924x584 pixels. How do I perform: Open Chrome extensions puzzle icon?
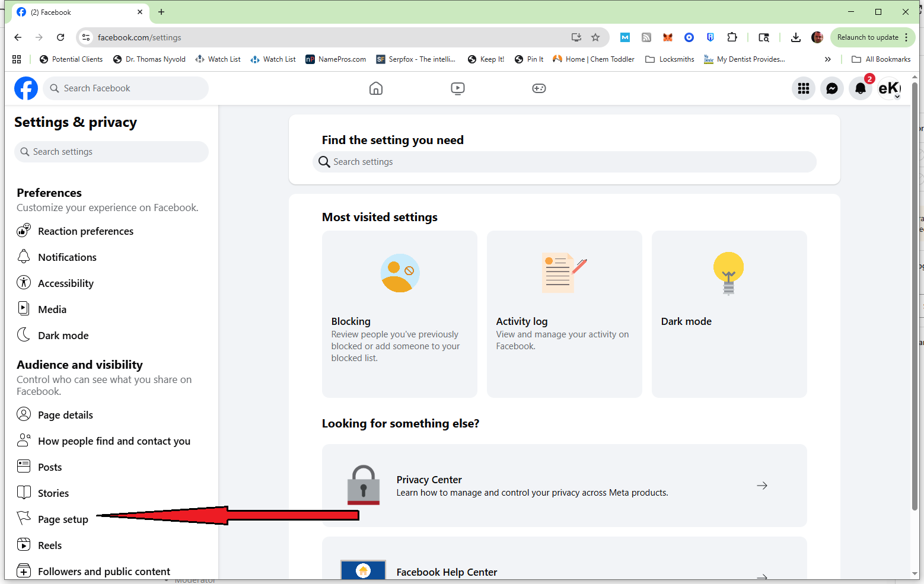point(732,37)
